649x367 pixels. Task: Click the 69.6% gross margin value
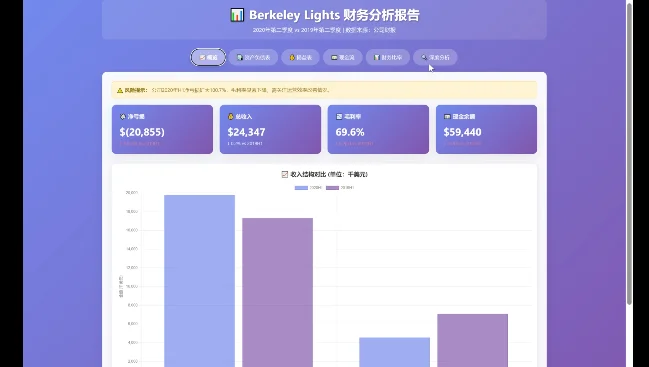(x=350, y=132)
